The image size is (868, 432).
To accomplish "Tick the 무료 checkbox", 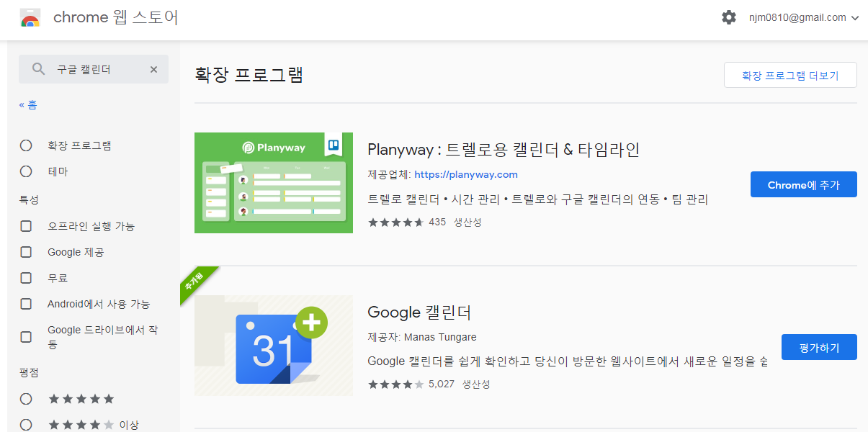I will (27, 278).
